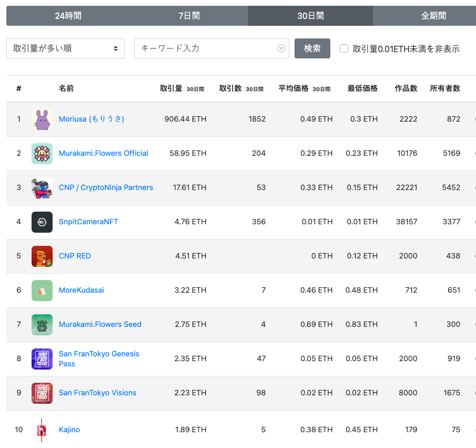The height and width of the screenshot is (448, 476).
Task: Enable the 取引量0.01ETH未満を非表示 checkbox
Action: tap(343, 48)
